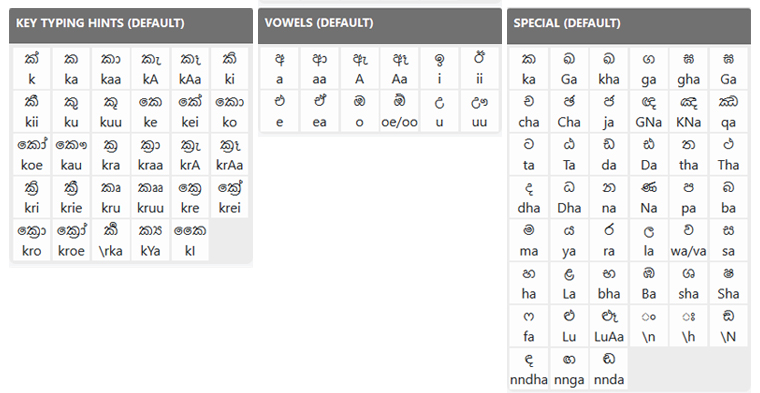Select the 'Dha' special consonant cell
The image size is (760, 393).
[x=569, y=197]
